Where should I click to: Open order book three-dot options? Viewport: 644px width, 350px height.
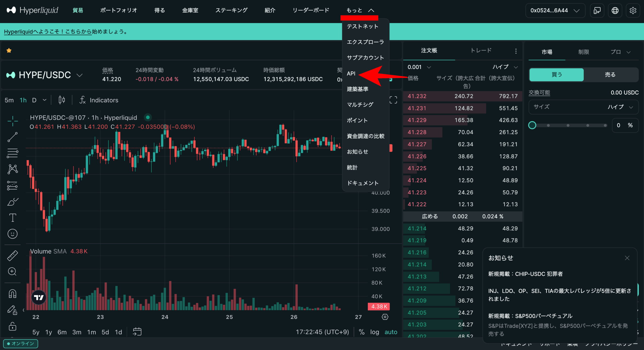point(516,51)
